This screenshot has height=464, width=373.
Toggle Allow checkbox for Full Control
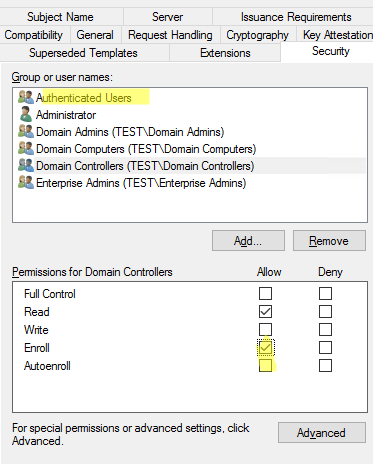tap(265, 294)
